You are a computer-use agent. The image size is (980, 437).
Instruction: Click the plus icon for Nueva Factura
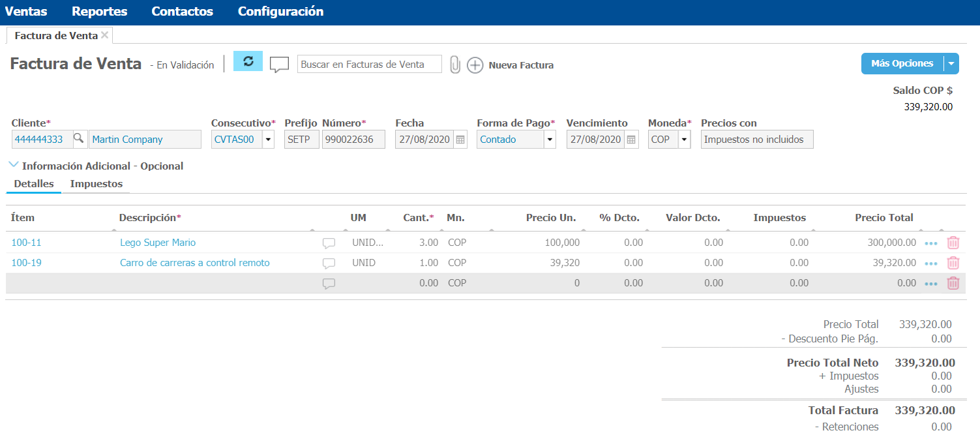[x=475, y=65]
